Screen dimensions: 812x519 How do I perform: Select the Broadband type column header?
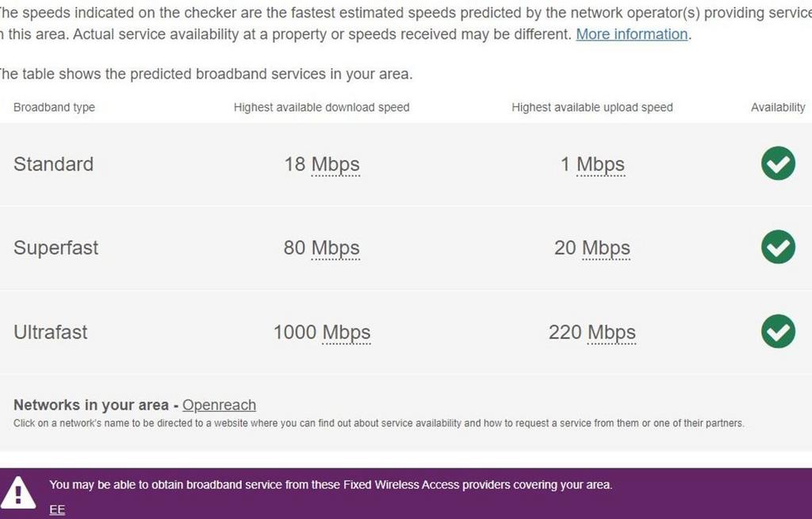55,108
